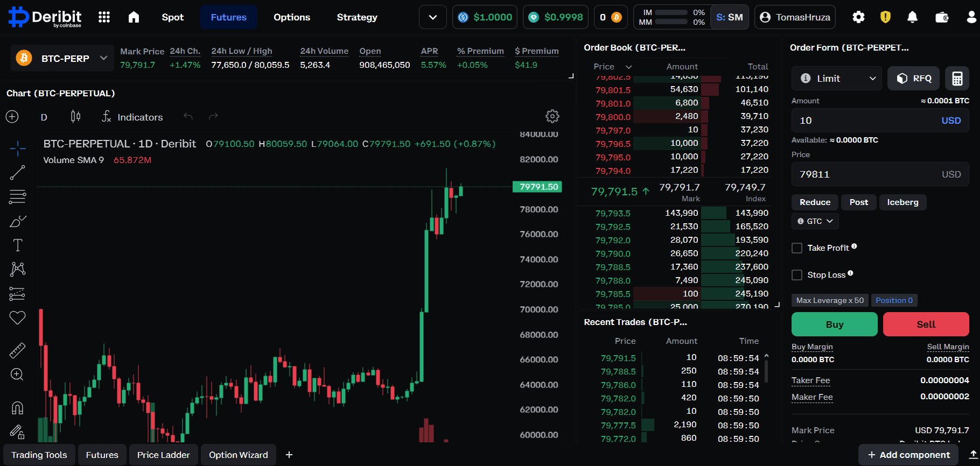Image resolution: width=980 pixels, height=466 pixels.
Task: Open the GTC time-in-force dropdown
Action: coord(815,221)
